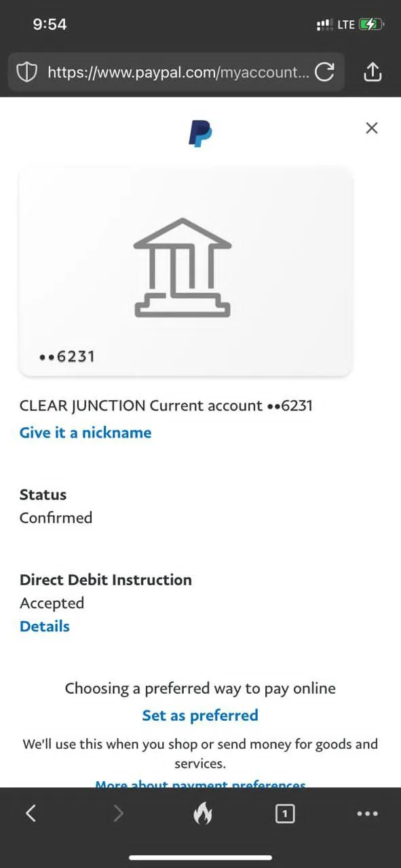Close the bank details panel with X

tap(371, 128)
